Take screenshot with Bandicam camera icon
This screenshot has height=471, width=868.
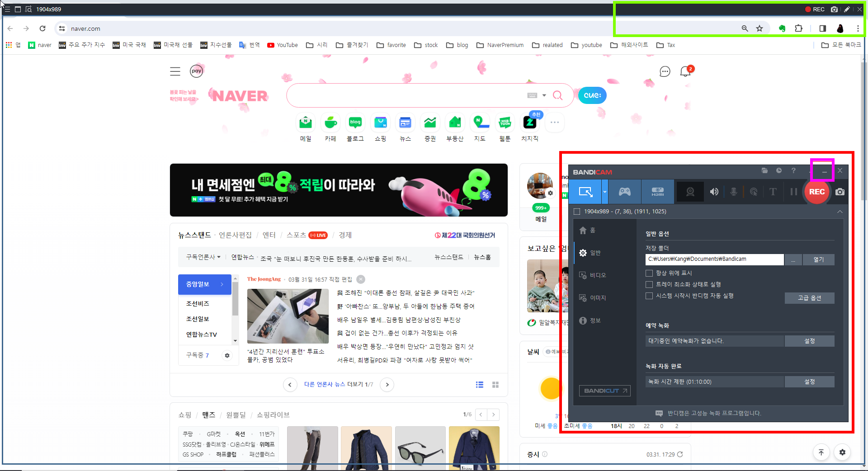pos(840,192)
